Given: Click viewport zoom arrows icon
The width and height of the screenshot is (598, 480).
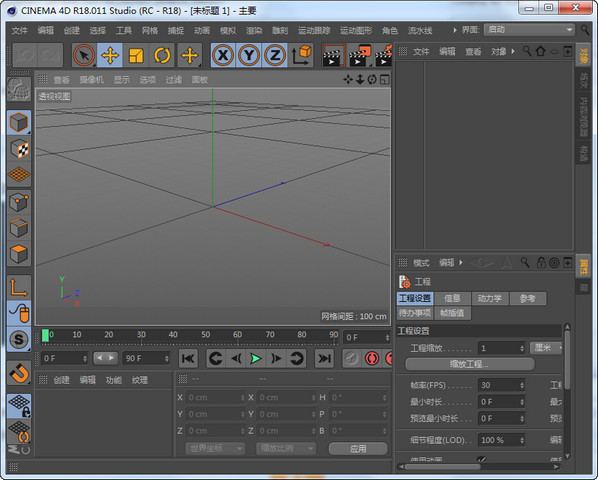Looking at the screenshot, I should pos(360,79).
